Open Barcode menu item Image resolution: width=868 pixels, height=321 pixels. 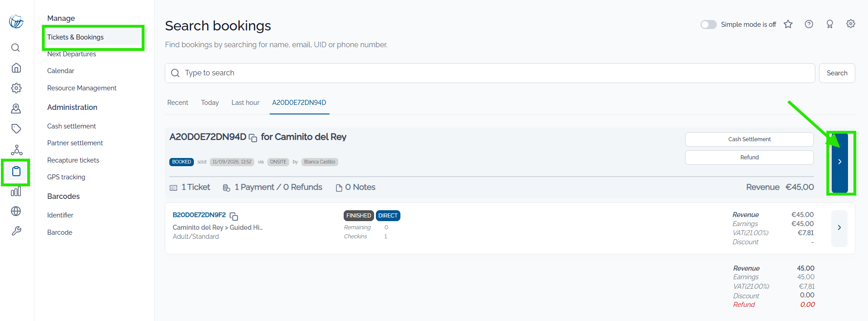[60, 232]
